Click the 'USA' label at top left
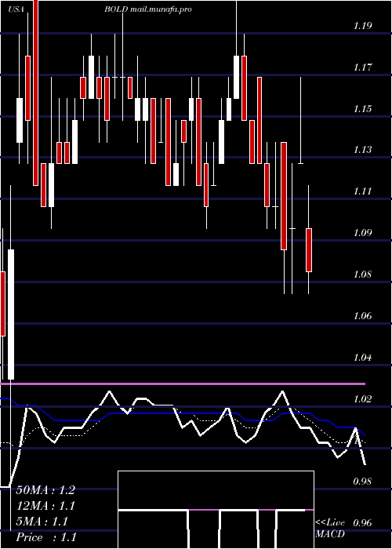The height and width of the screenshot is (549, 392). pyautogui.click(x=16, y=9)
